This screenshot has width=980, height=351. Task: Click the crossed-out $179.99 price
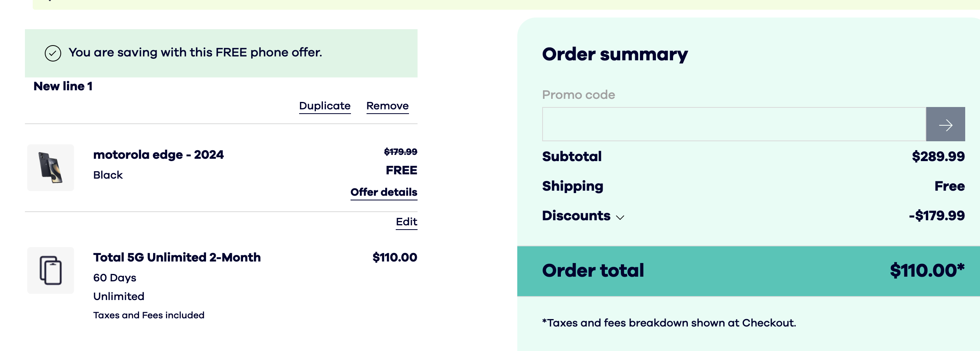point(400,152)
